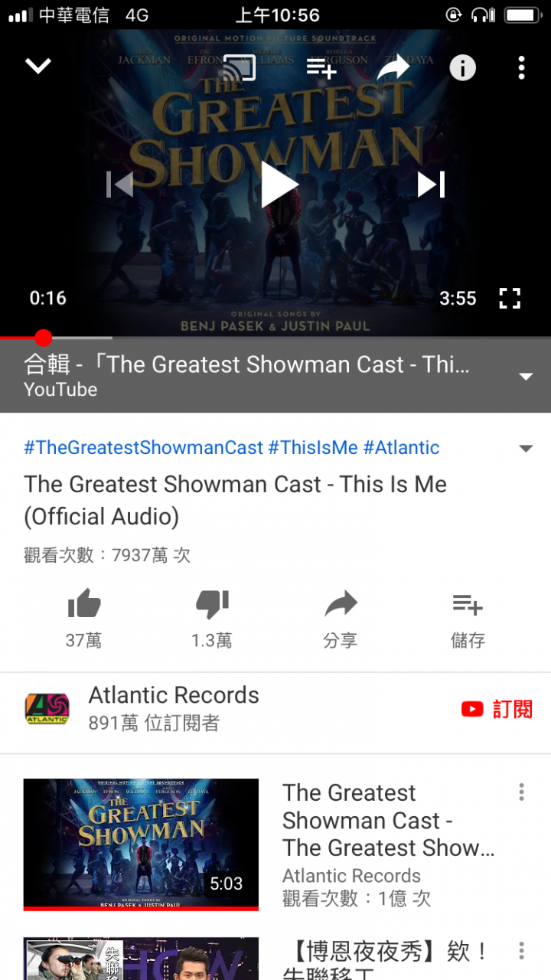Subscribe to Atlantic Records with 訂閱
This screenshot has height=980, width=551.
[x=497, y=709]
